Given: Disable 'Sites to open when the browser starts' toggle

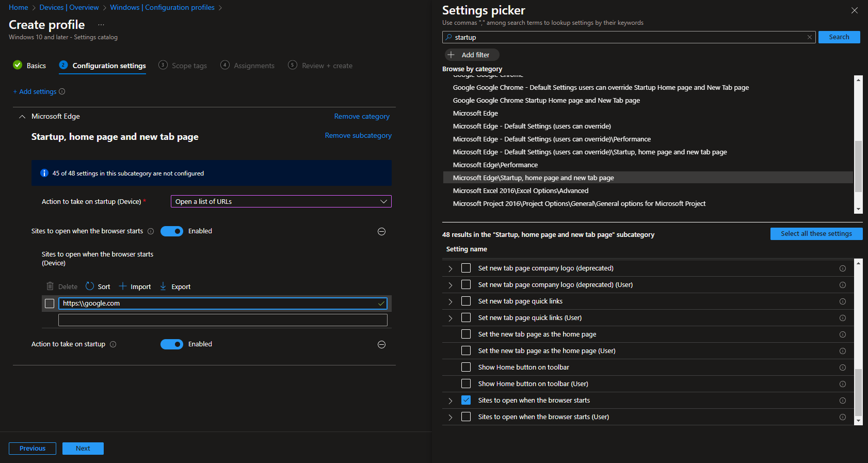Looking at the screenshot, I should click(172, 231).
